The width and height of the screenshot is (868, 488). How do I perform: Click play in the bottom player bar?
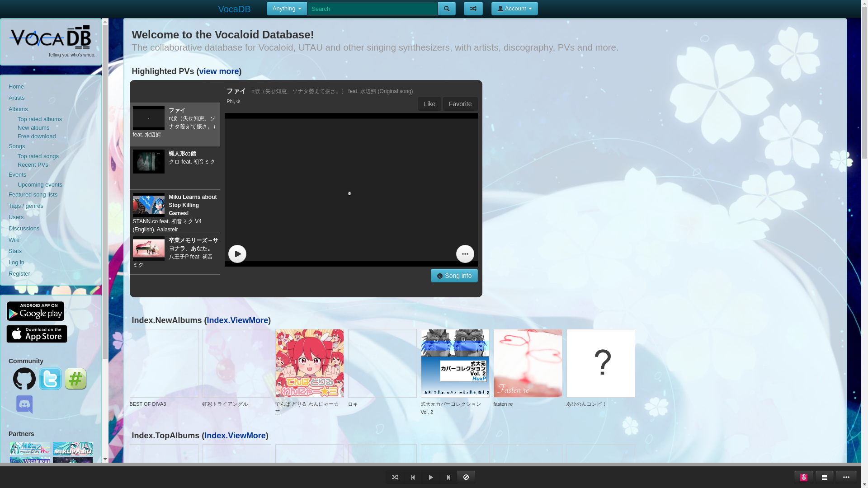tap(431, 477)
